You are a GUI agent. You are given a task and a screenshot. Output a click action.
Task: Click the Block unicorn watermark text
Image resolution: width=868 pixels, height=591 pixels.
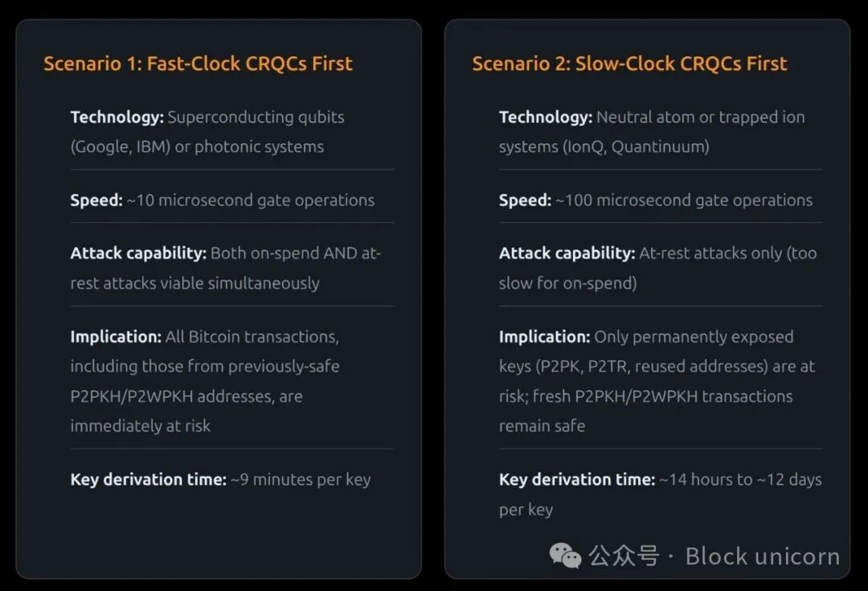(x=762, y=556)
